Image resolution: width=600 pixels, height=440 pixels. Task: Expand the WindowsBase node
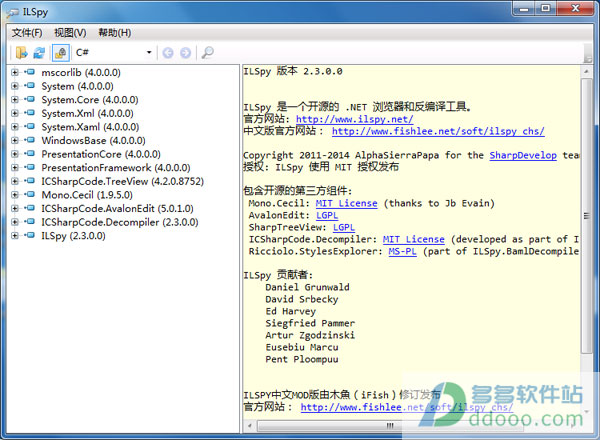click(15, 140)
